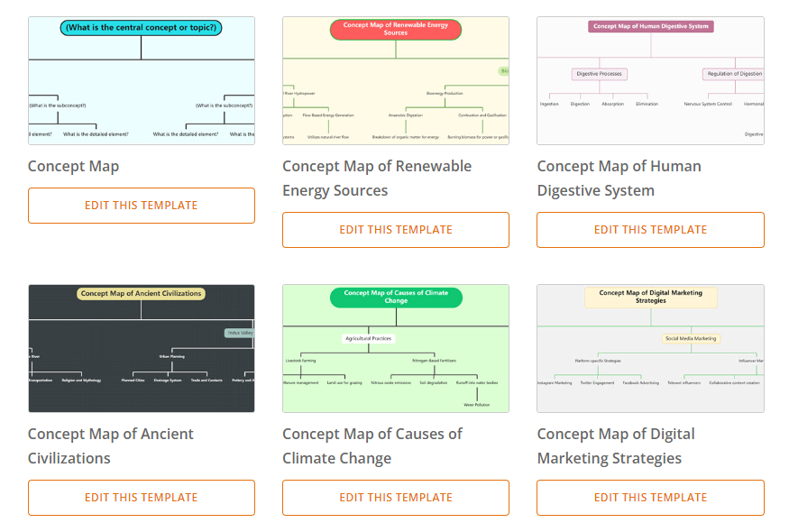Screen dimensions: 789x532
Task: Click the "Concept Map of Renewable Energy Sources" title
Action: (377, 178)
